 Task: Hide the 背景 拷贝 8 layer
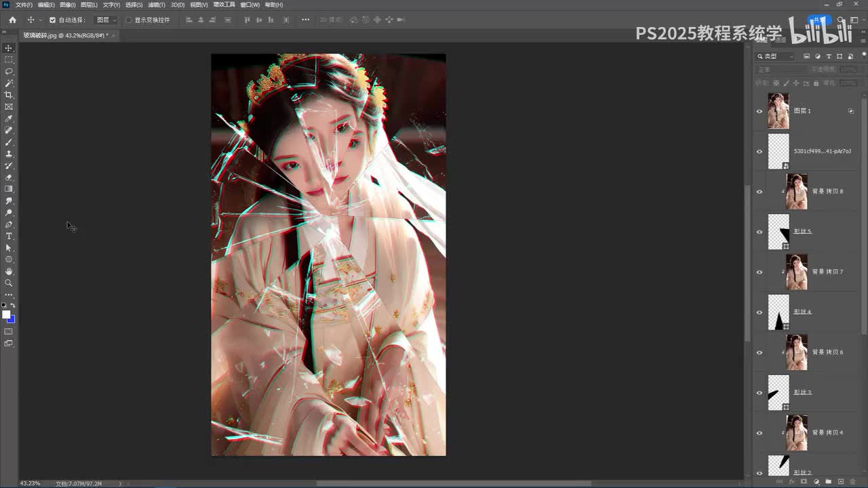coord(759,192)
